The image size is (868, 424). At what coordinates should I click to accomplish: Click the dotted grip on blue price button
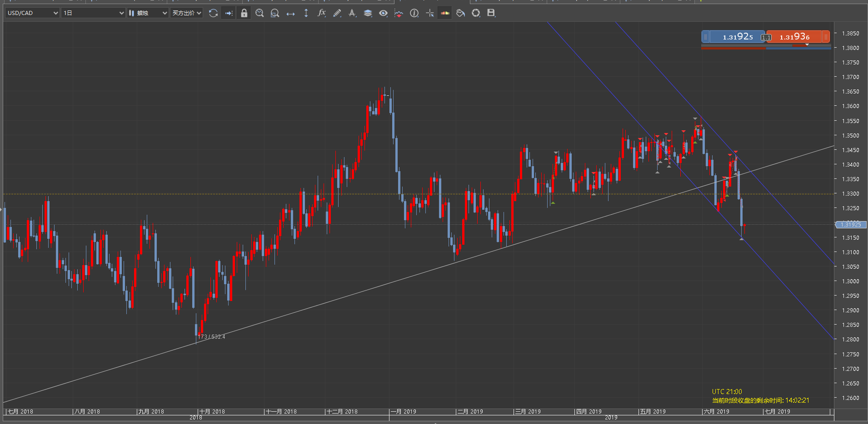(x=705, y=37)
